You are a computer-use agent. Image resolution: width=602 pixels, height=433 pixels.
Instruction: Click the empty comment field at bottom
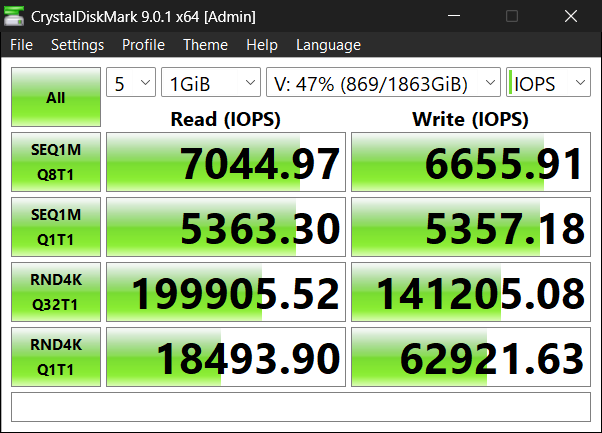click(301, 407)
